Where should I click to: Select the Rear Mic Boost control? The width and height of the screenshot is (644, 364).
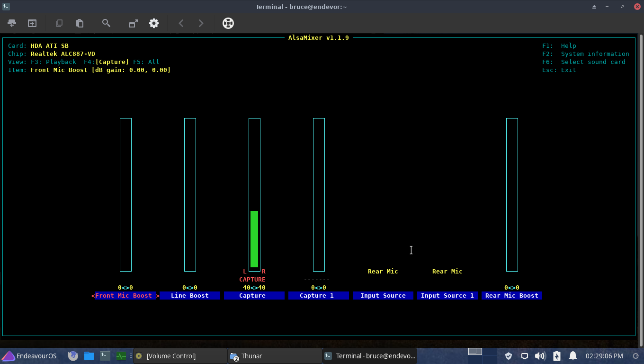512,295
